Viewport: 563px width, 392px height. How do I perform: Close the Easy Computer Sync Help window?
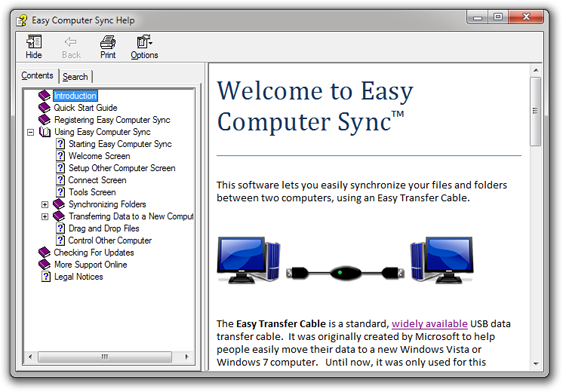(526, 17)
